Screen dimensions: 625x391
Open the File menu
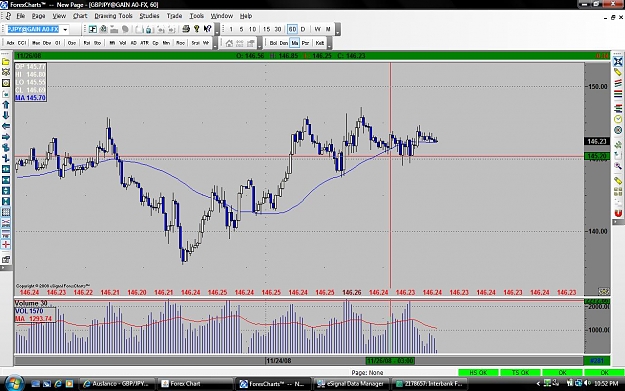pyautogui.click(x=20, y=16)
